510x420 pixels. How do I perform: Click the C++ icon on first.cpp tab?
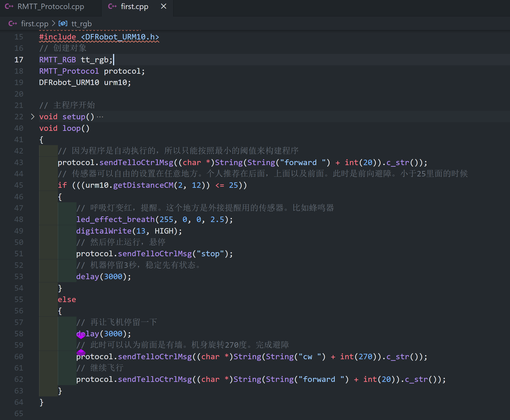[x=112, y=7]
